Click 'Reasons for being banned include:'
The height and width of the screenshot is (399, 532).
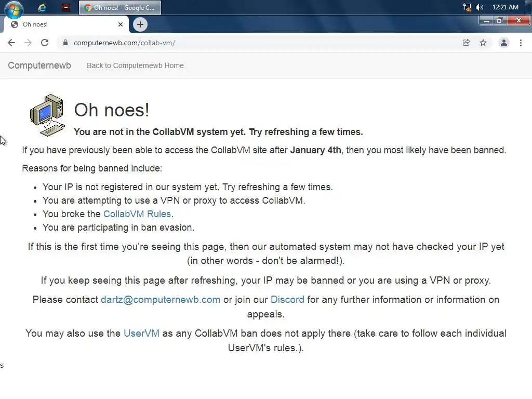92,168
